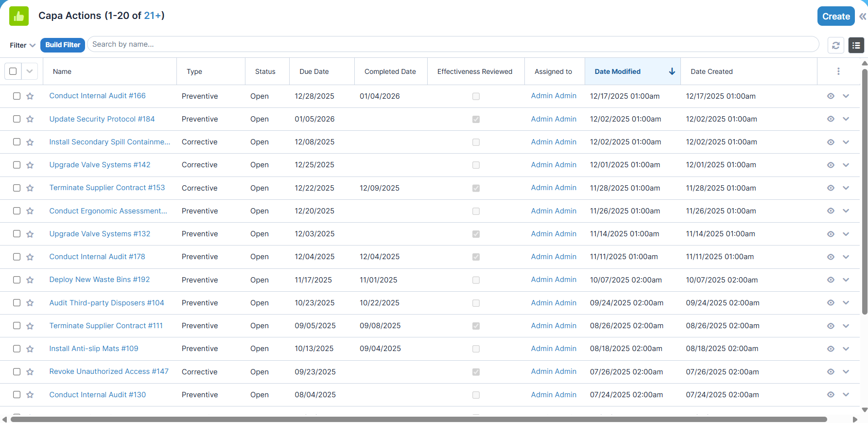Favorite Conduct Internal Audit #166 with the star

30,96
